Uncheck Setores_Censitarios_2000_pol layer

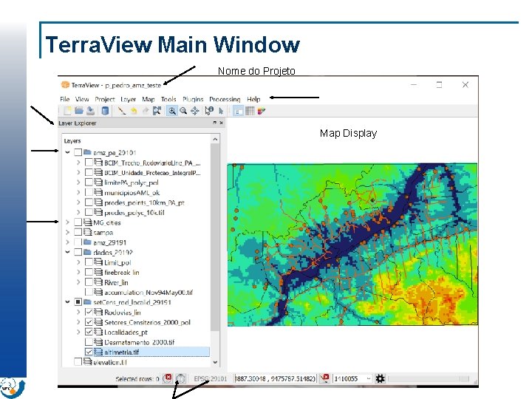[89, 322]
